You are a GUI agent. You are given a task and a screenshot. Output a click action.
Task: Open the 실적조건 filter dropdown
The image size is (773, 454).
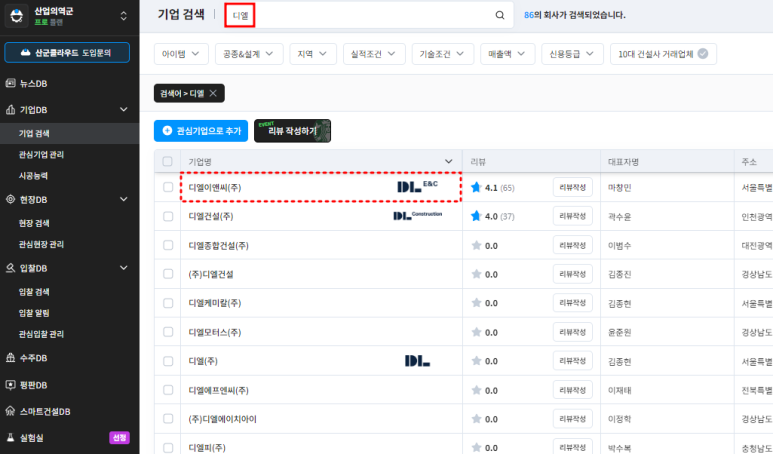[374, 54]
